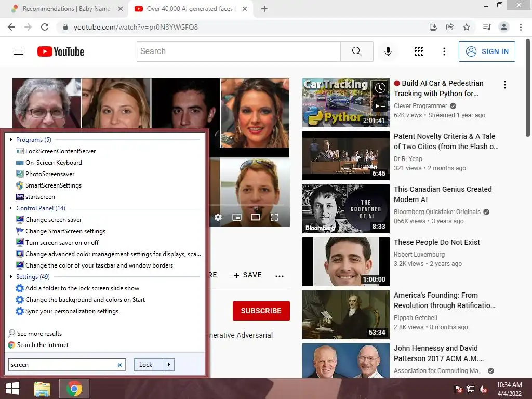
Task: Open options for Build AI Car video
Action: click(504, 85)
